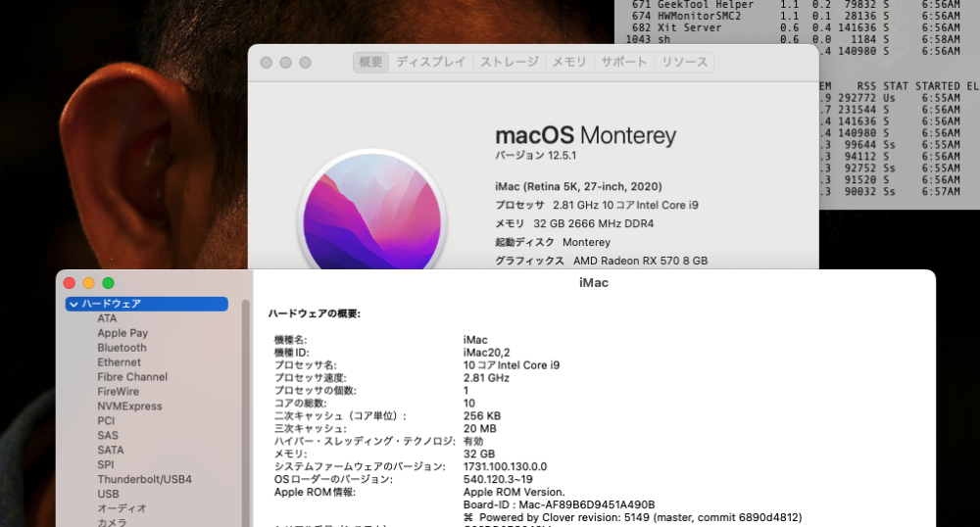980x527 pixels.
Task: Select ATA in hardware sidebar
Action: (x=107, y=318)
